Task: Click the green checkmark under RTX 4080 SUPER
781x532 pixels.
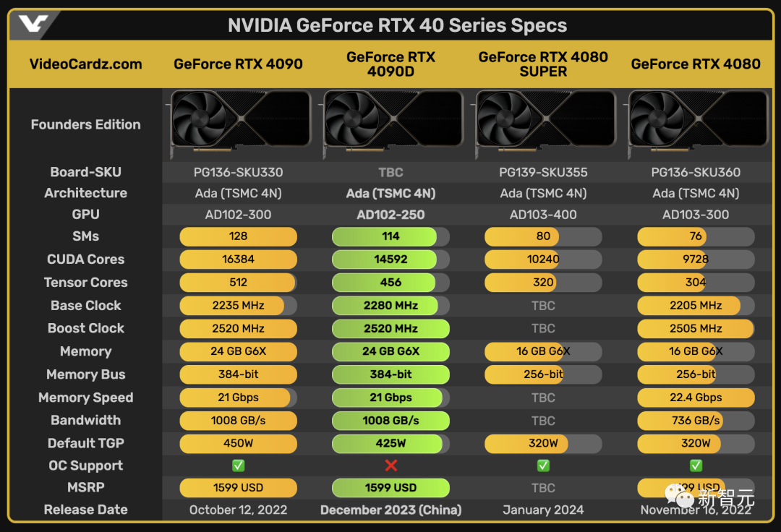Action: coord(543,465)
